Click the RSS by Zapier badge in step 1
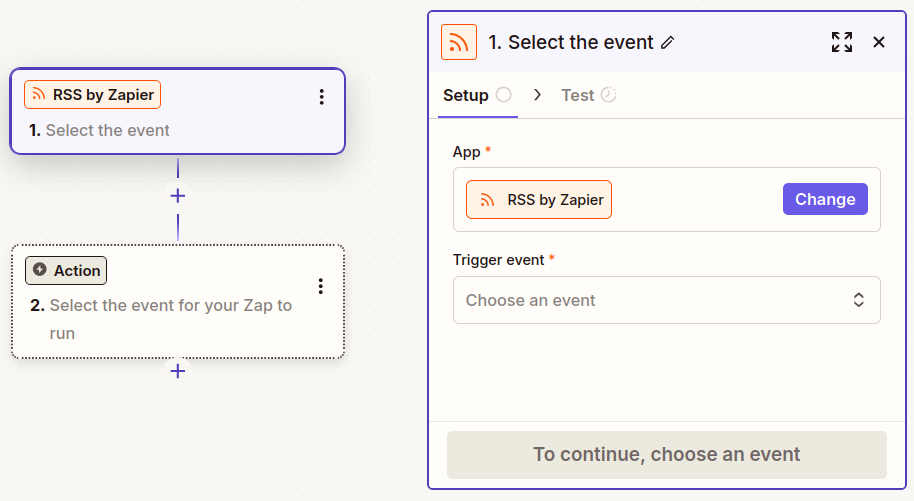This screenshot has width=914, height=501. click(92, 95)
